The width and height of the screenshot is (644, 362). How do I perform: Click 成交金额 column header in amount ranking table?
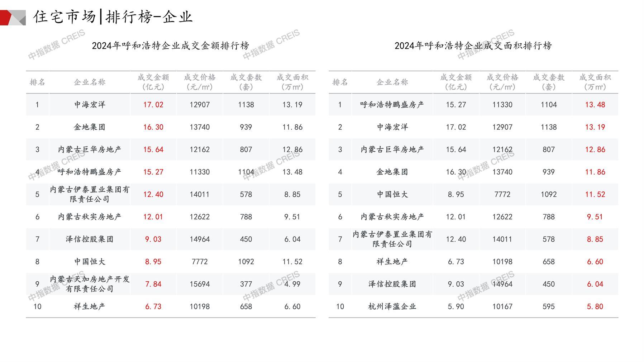pyautogui.click(x=153, y=82)
